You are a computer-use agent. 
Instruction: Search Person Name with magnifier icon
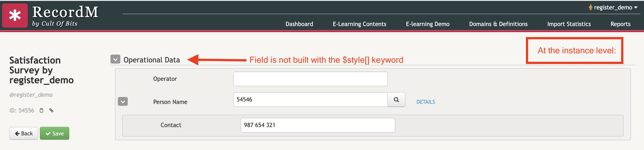click(x=396, y=100)
